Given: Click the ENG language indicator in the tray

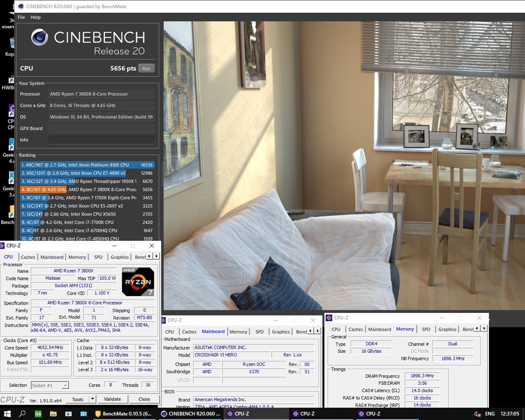Looking at the screenshot, I should [x=490, y=413].
